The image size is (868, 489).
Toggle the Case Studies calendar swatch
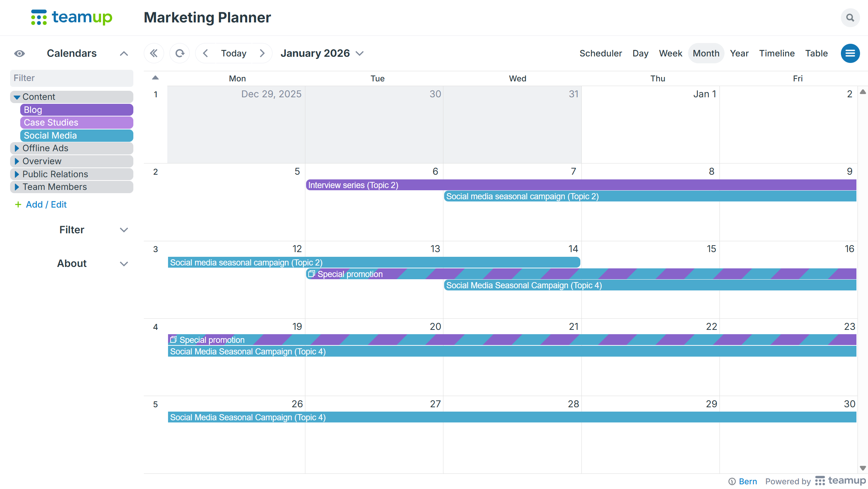pos(77,123)
